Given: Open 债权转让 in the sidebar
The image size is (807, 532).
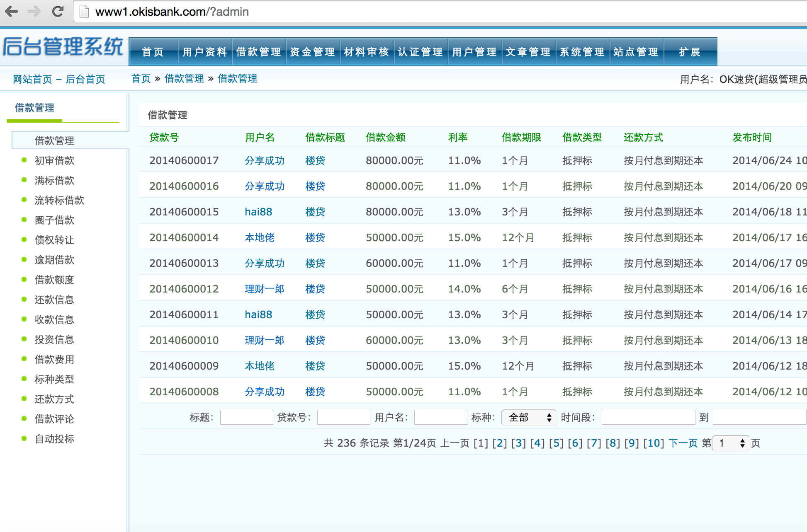Looking at the screenshot, I should (x=54, y=240).
